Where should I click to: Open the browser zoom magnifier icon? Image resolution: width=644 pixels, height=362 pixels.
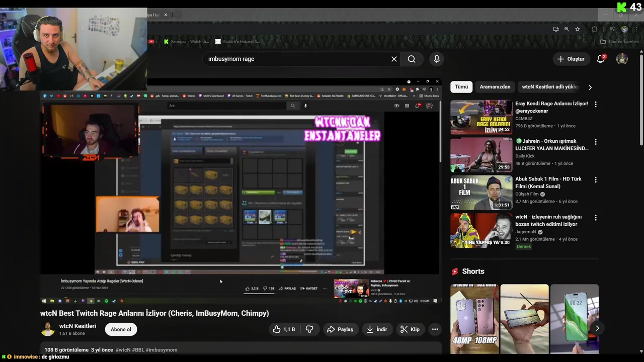pyautogui.click(x=567, y=29)
